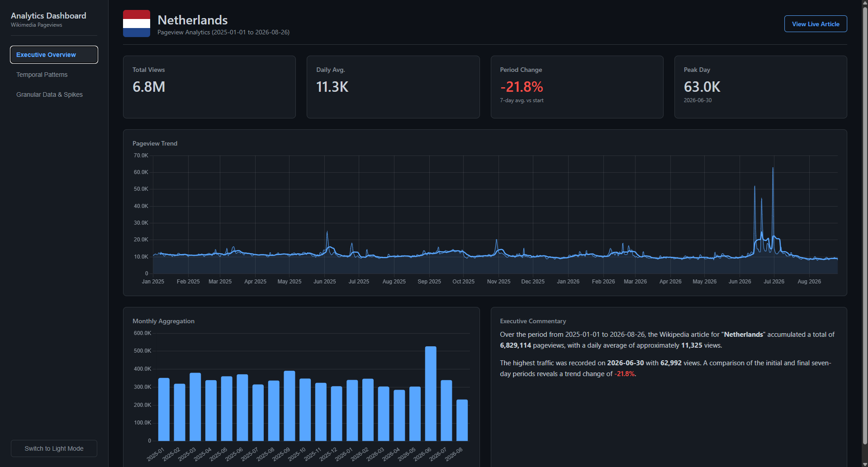The width and height of the screenshot is (868, 467).
Task: Open the Executive Overview tab
Action: [54, 55]
